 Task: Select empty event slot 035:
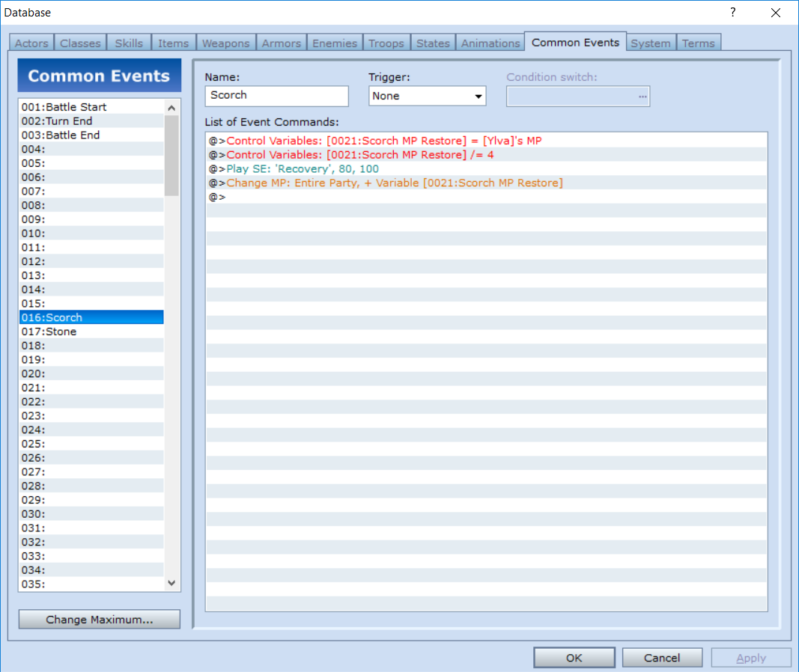tap(91, 584)
